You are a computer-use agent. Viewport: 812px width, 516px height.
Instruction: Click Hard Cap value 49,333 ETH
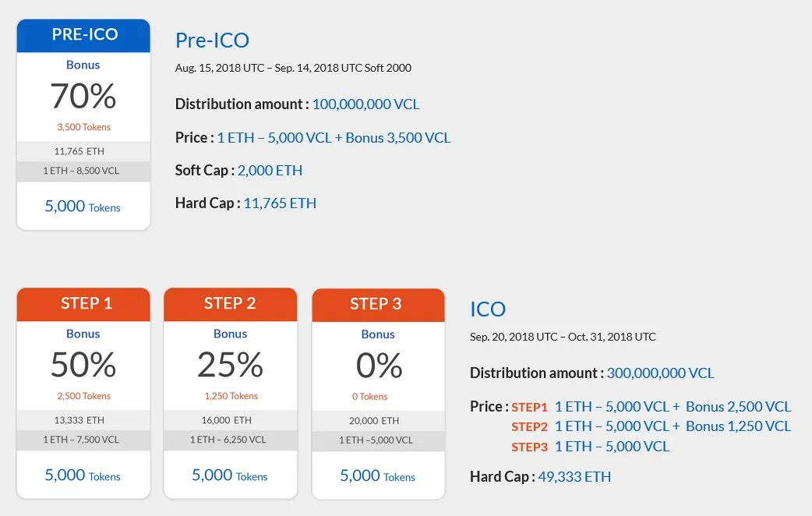[x=574, y=476]
